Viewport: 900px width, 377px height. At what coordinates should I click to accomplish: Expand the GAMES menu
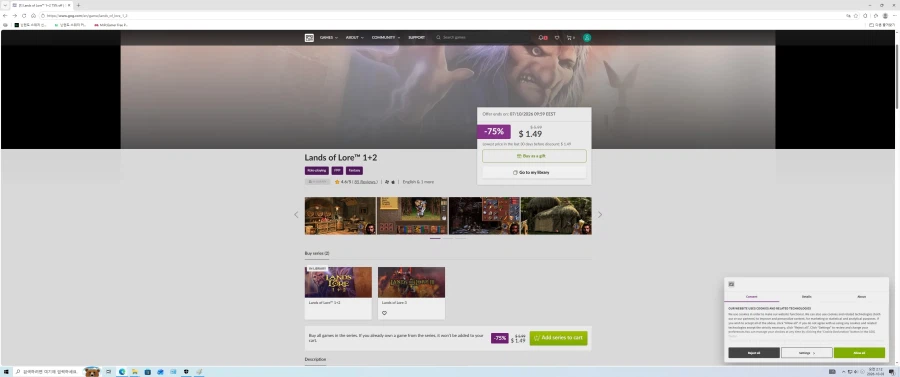tap(328, 38)
